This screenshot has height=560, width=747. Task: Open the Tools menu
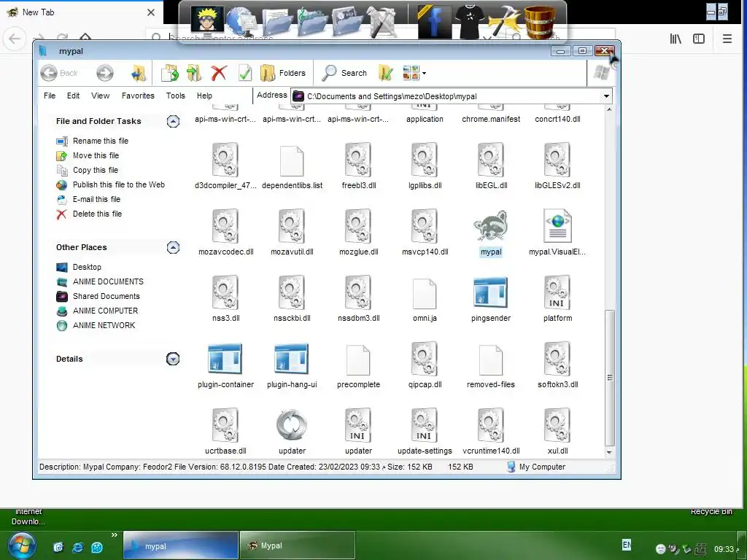[175, 96]
